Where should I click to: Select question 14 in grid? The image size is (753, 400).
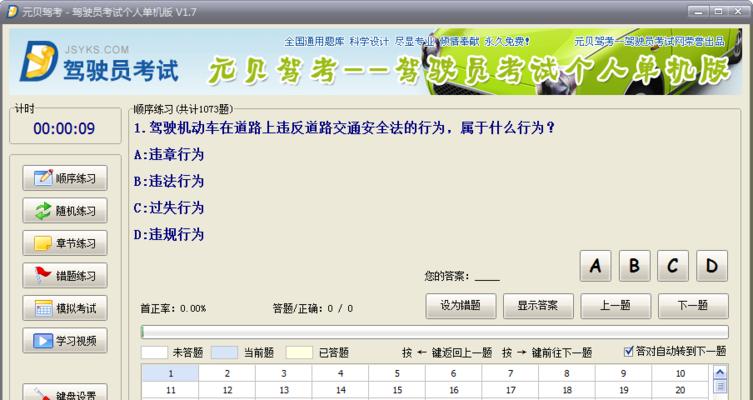point(340,390)
